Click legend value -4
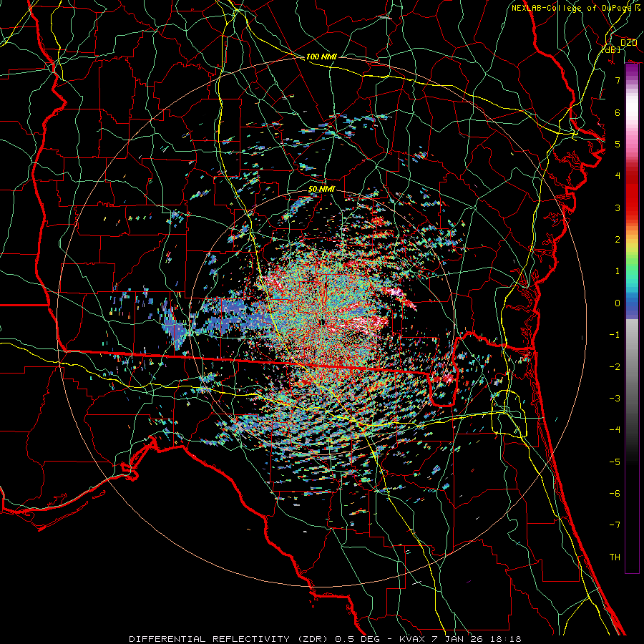 615,430
